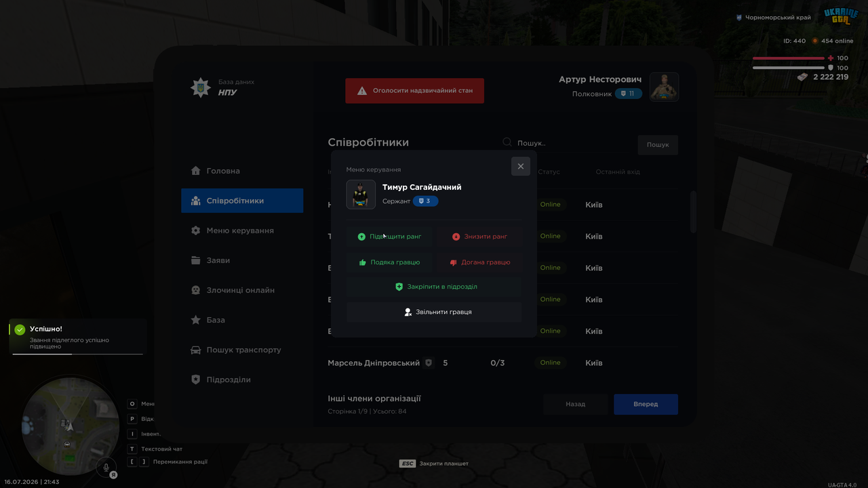The image size is (868, 488).
Task: Click the 0/3 value in Марсель row
Action: pos(498,363)
